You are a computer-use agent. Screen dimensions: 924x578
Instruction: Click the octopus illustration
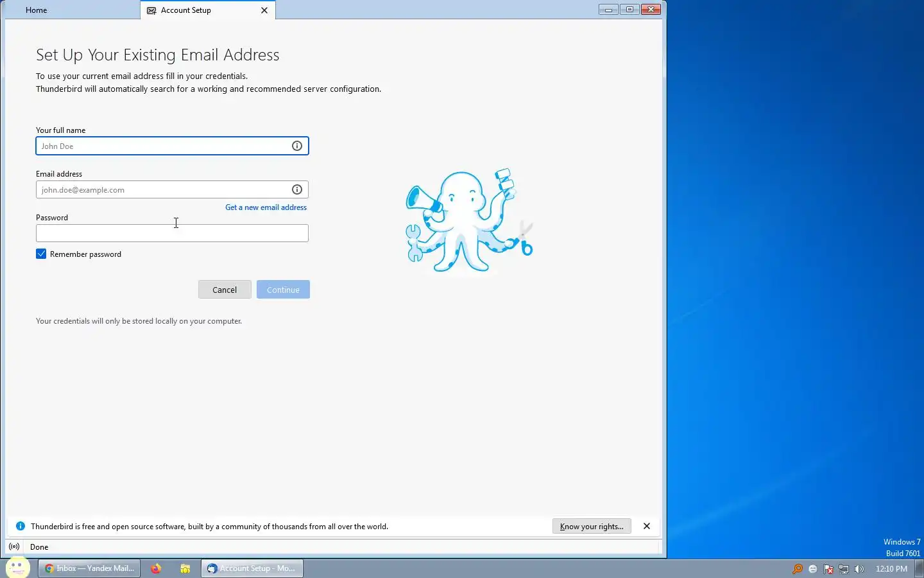[469, 221]
